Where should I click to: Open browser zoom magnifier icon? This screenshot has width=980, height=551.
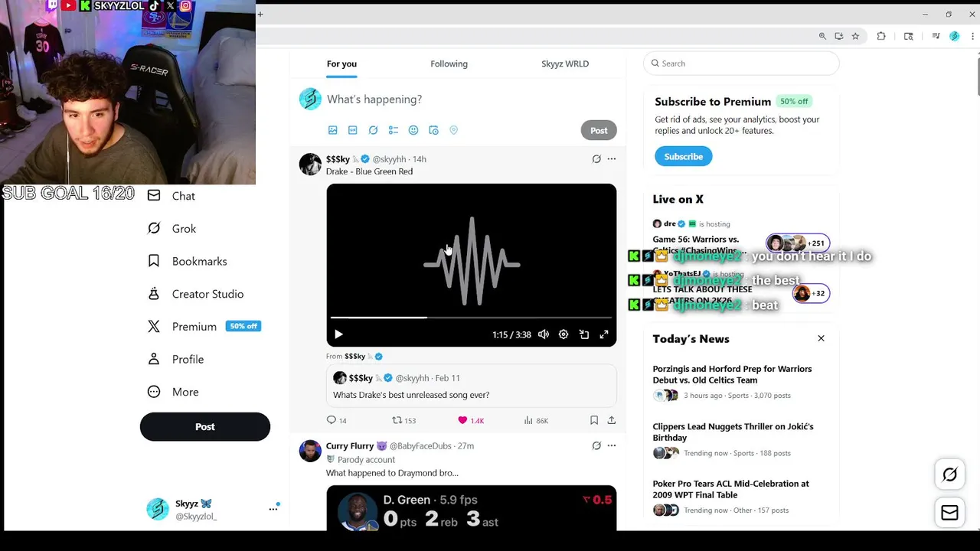822,36
